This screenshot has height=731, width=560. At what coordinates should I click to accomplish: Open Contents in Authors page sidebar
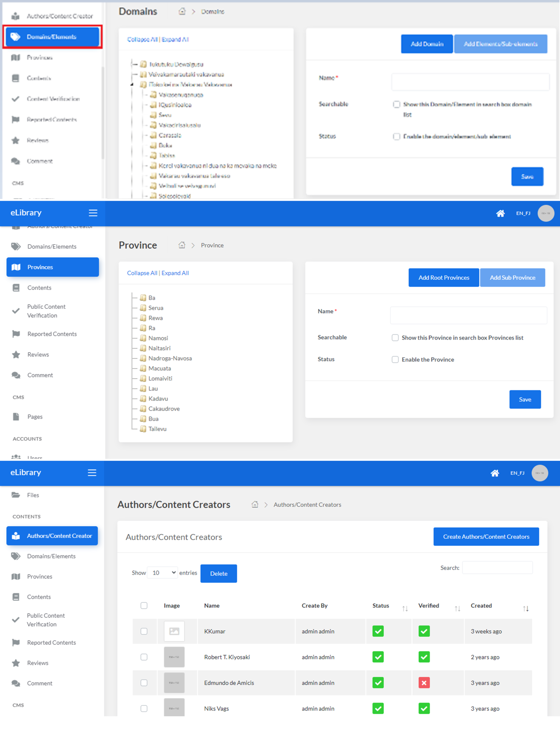pyautogui.click(x=39, y=597)
